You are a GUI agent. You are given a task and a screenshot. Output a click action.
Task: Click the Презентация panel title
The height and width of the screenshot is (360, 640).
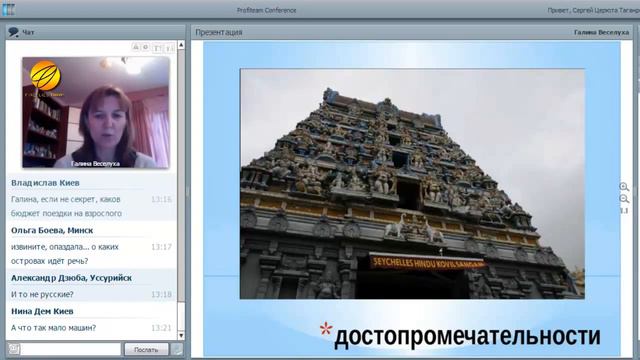[219, 32]
